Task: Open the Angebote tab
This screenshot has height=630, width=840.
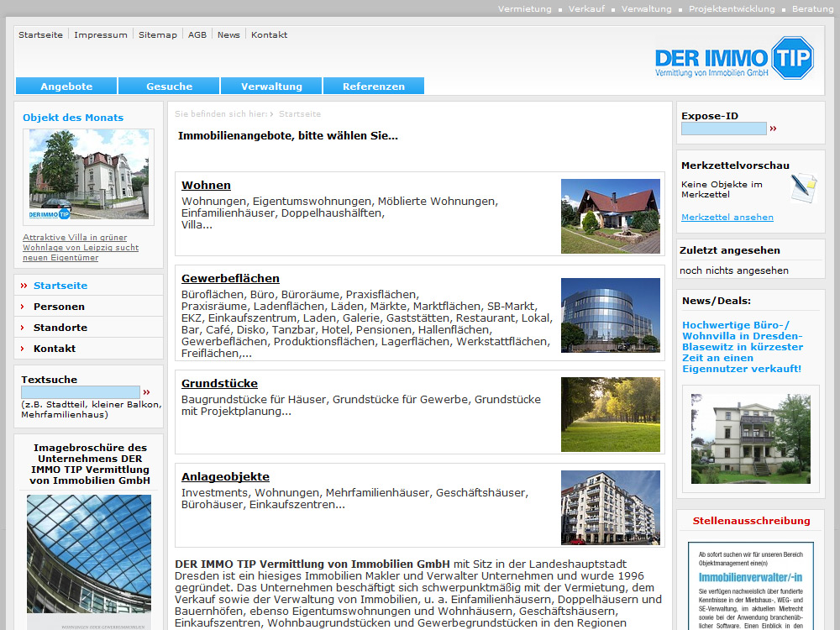Action: click(66, 87)
